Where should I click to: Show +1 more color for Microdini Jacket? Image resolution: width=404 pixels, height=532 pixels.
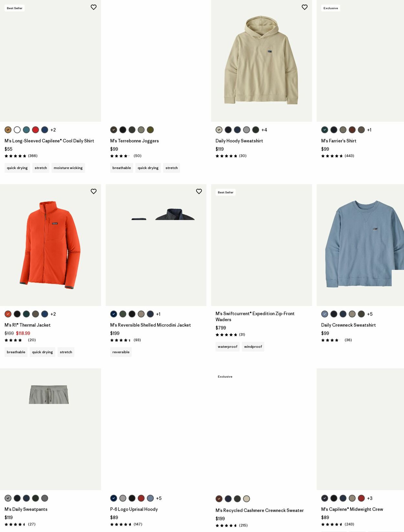[x=158, y=314]
